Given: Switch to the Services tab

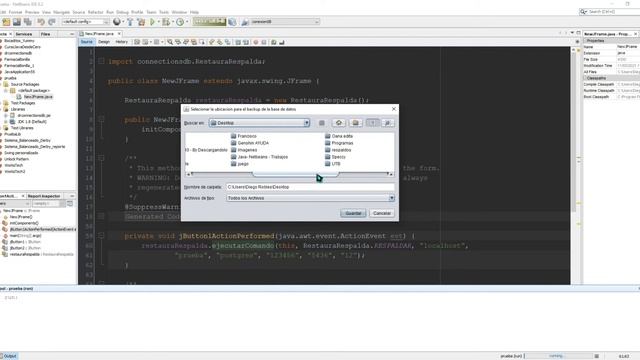Looking at the screenshot, I should (x=24, y=34).
